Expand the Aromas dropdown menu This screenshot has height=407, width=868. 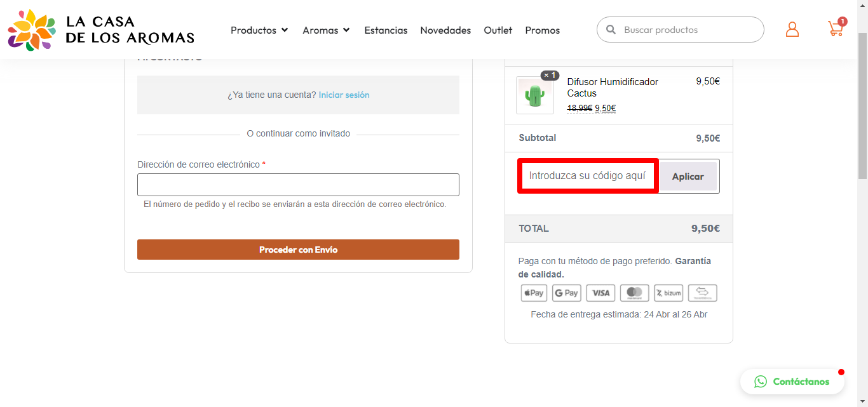tap(327, 30)
